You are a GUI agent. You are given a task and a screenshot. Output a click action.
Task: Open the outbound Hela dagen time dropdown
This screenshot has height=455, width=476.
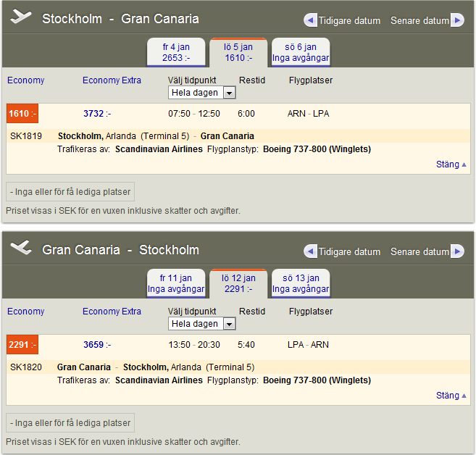pyautogui.click(x=201, y=93)
